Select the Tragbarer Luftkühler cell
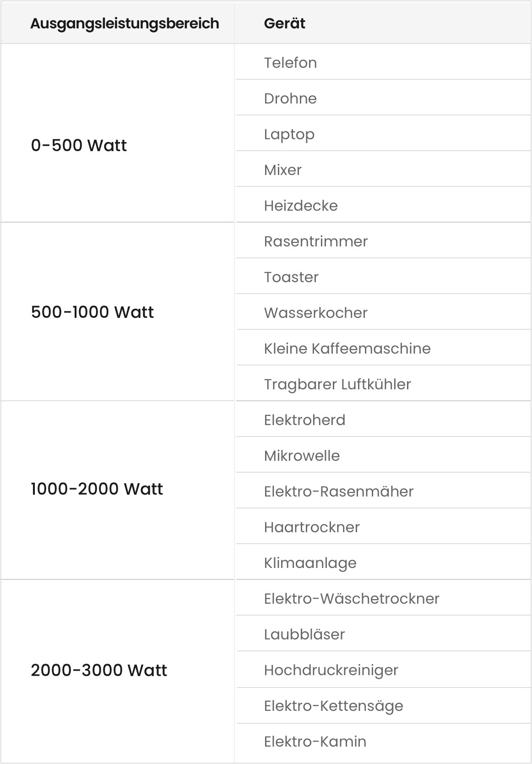 point(337,384)
